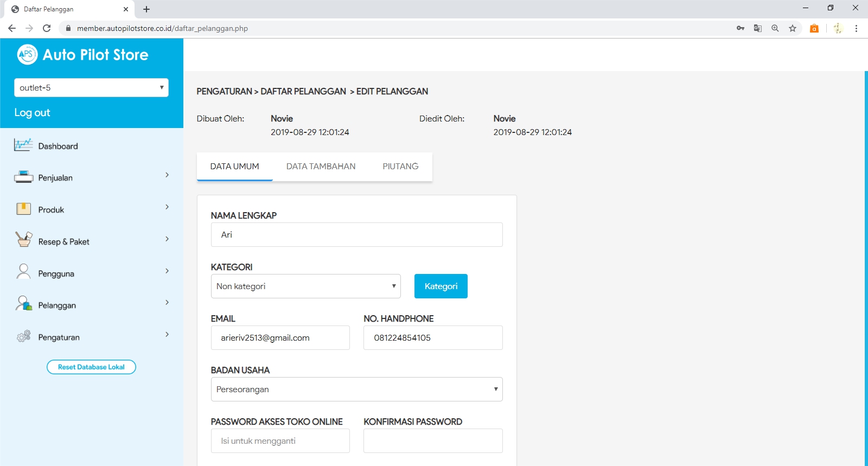Click the Pengaturan gears icon

[x=23, y=336]
